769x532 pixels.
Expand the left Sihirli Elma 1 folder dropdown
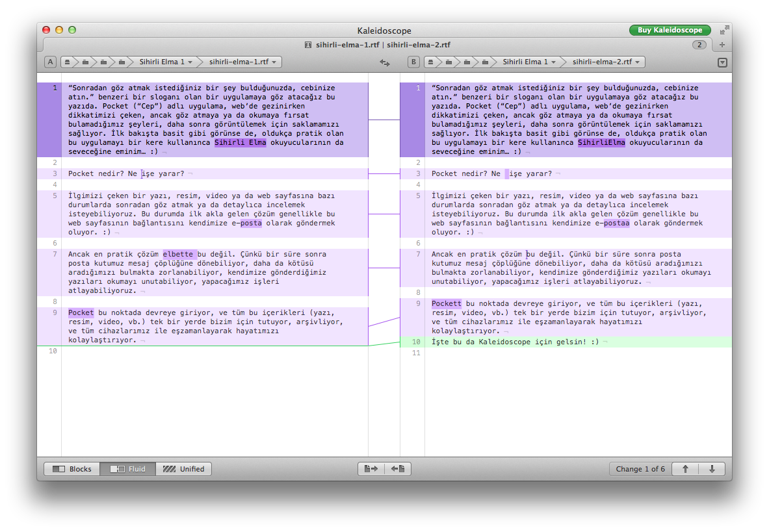(x=166, y=62)
